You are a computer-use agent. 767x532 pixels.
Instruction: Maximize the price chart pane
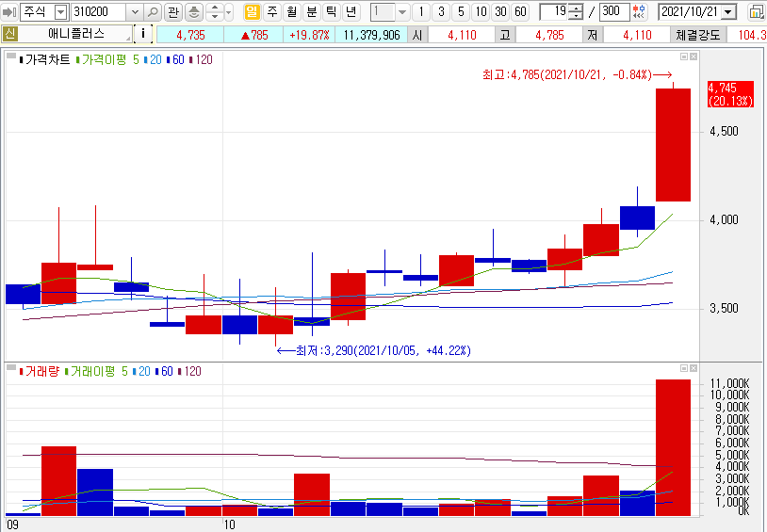click(x=684, y=56)
